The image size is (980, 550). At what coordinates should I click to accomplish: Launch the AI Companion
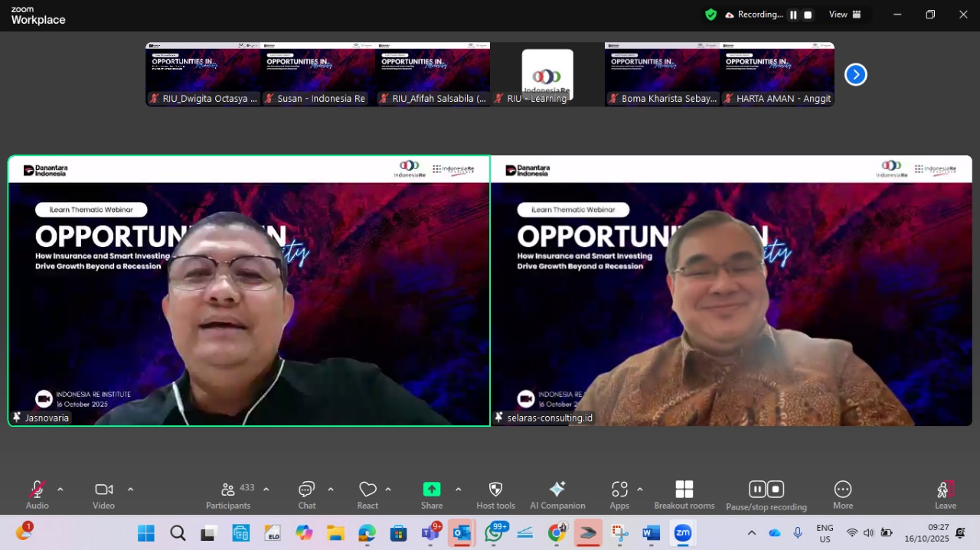coord(557,494)
